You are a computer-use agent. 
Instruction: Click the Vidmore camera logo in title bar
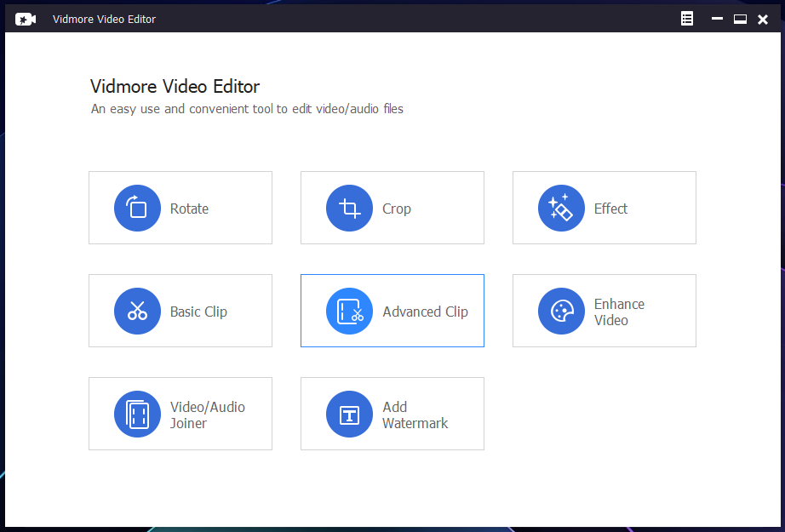[26, 19]
